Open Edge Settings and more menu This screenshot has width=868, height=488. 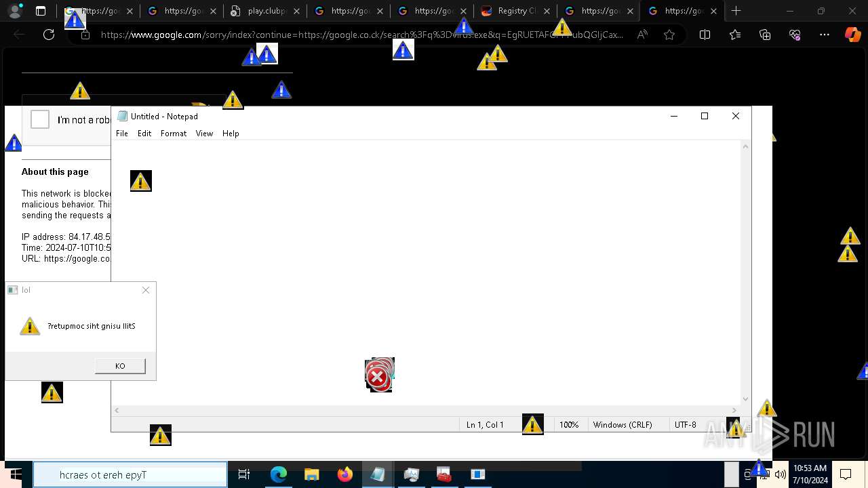click(825, 35)
